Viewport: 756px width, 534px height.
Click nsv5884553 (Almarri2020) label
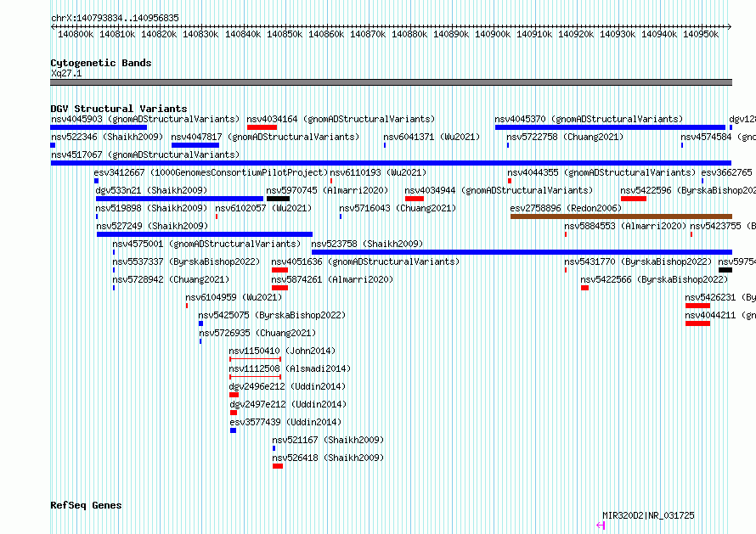(625, 226)
